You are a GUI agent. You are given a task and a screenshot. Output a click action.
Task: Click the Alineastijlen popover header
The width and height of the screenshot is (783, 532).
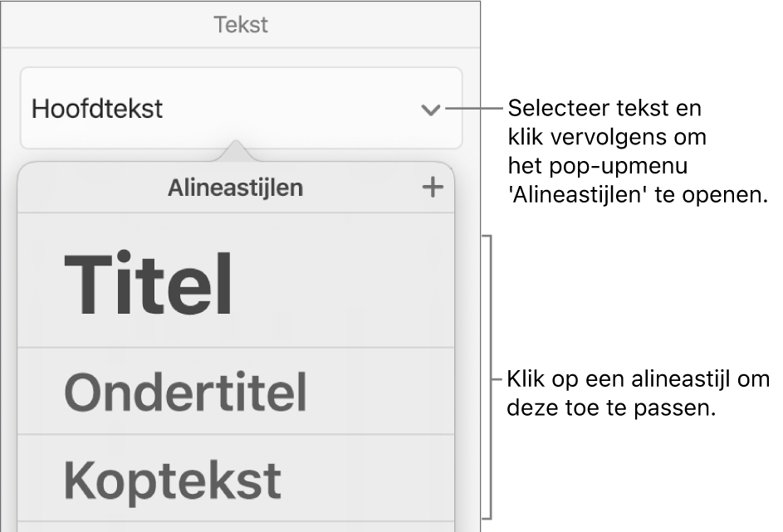click(x=236, y=188)
